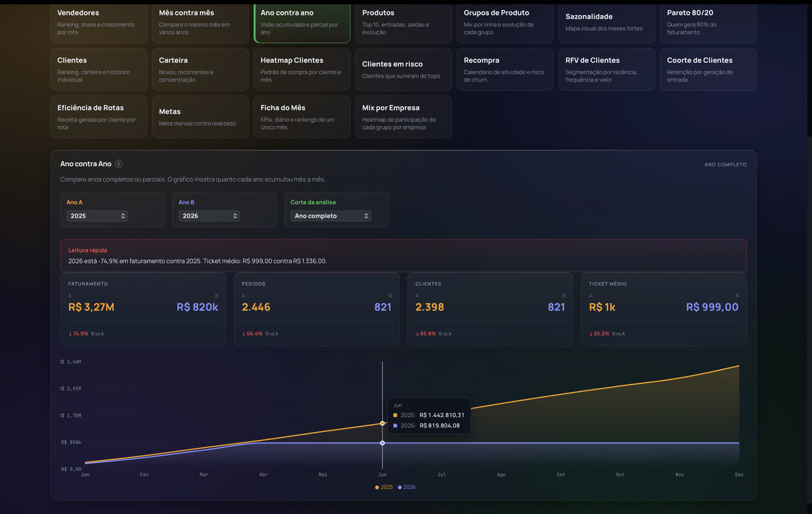The width and height of the screenshot is (812, 514).
Task: Click the R$ 820k faturamento value
Action: click(197, 307)
